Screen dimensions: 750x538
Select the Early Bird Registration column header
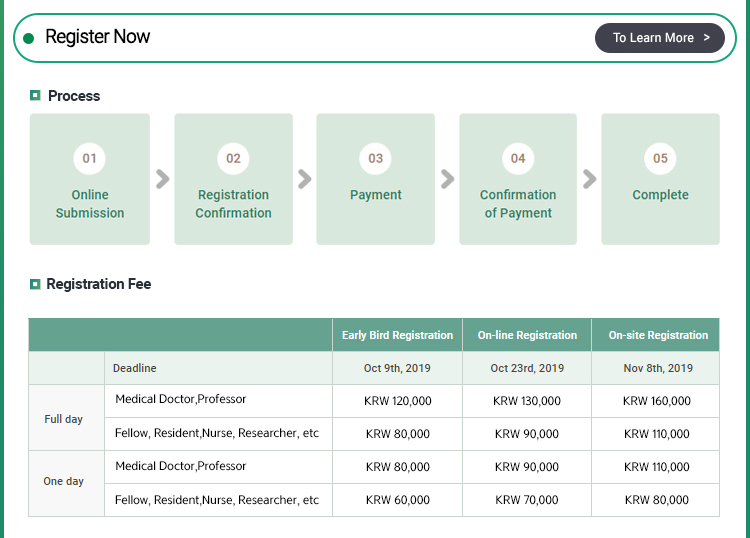coord(397,335)
